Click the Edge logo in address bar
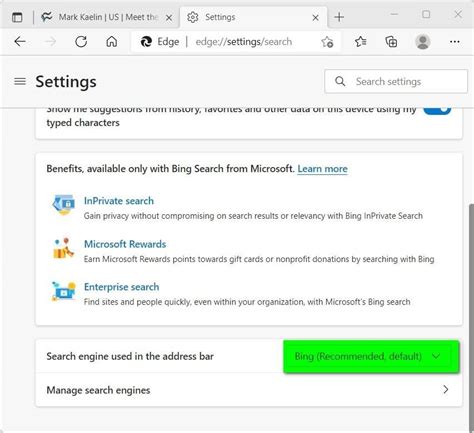Image resolution: width=474 pixels, height=433 pixels. 146,42
